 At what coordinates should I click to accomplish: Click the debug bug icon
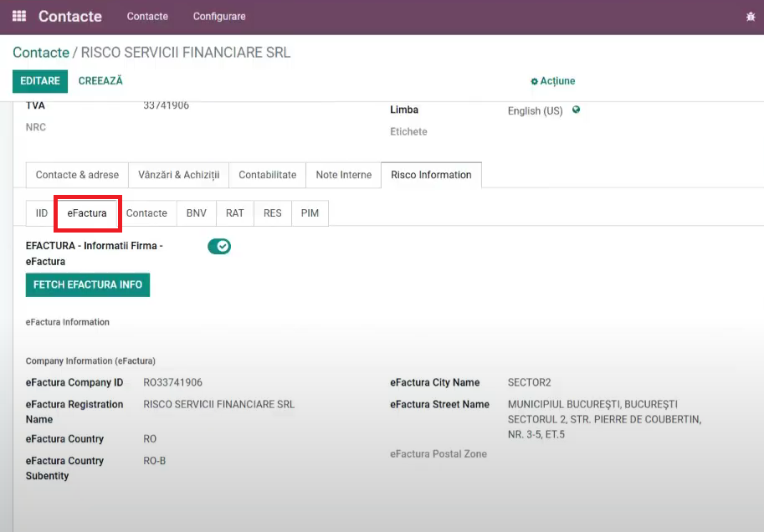tap(751, 17)
